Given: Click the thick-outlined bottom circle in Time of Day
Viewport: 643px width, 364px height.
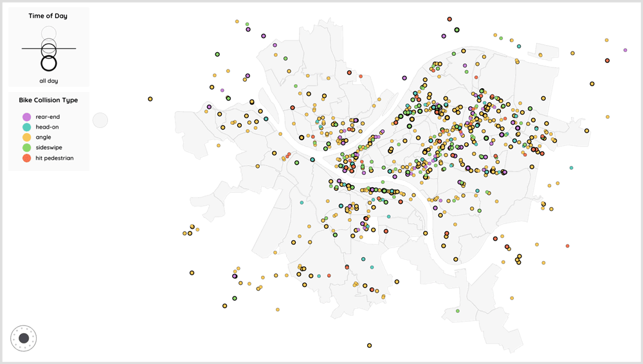Looking at the screenshot, I should (x=49, y=64).
